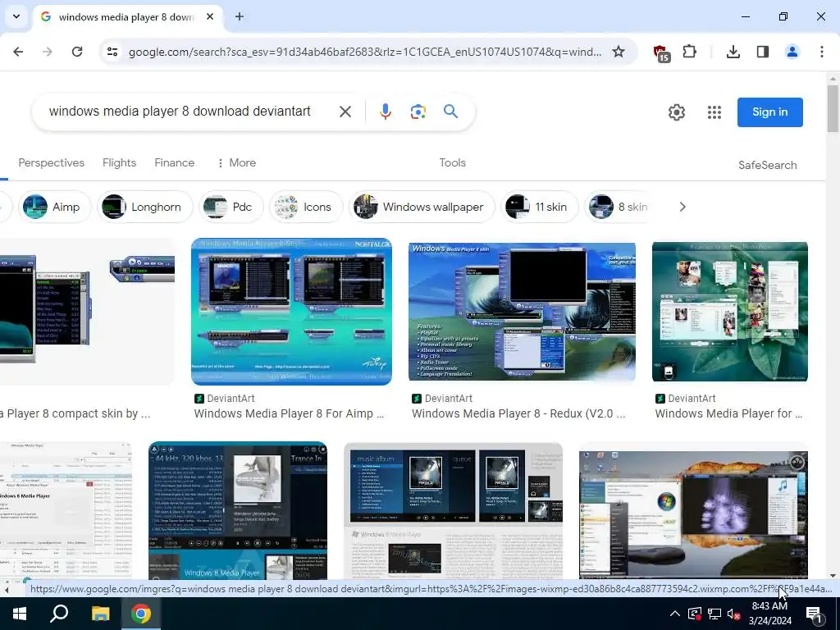Filter images by the Pdc chip

(231, 207)
